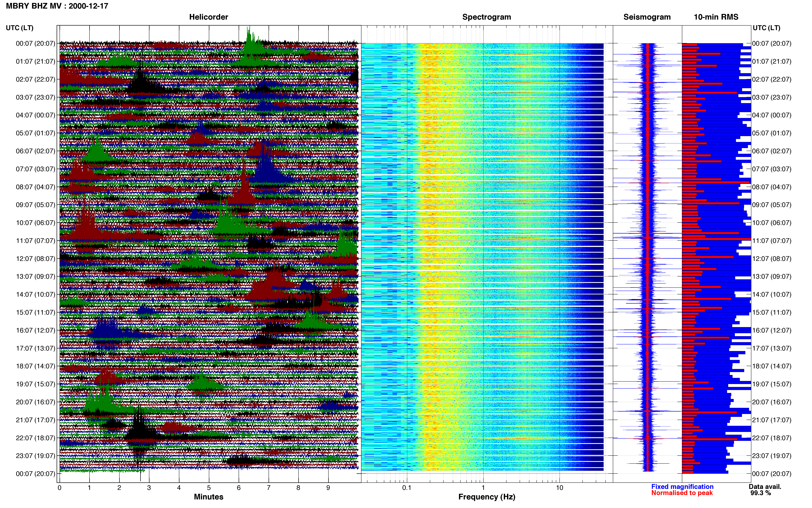Click left time label '02:07 (22:07)'
Image resolution: width=812 pixels, height=508 pixels.
click(36, 80)
